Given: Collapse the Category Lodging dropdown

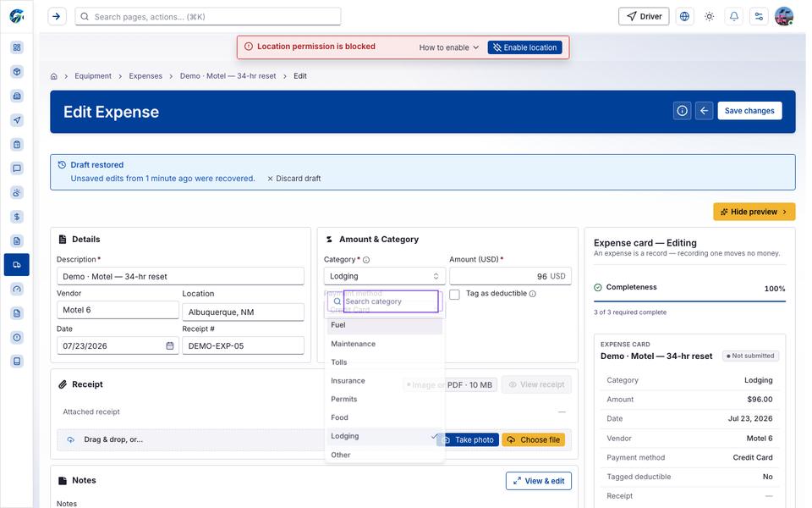Looking at the screenshot, I should (x=384, y=276).
